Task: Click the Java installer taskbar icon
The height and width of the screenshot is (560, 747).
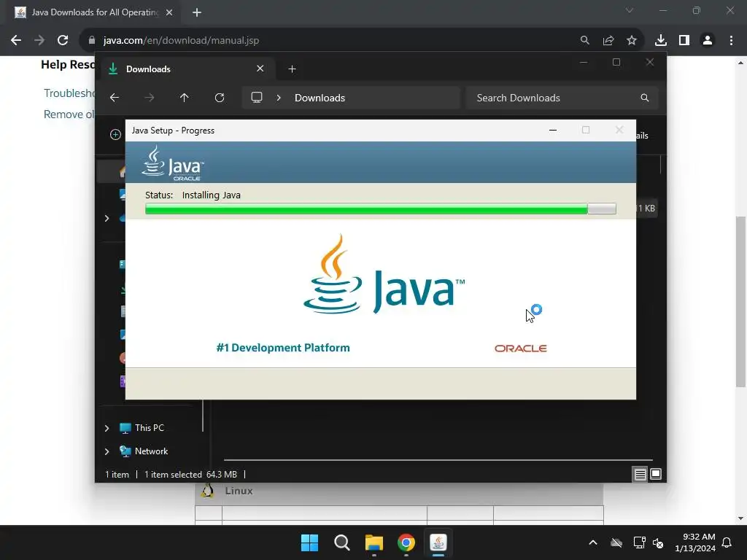Action: coord(438,542)
